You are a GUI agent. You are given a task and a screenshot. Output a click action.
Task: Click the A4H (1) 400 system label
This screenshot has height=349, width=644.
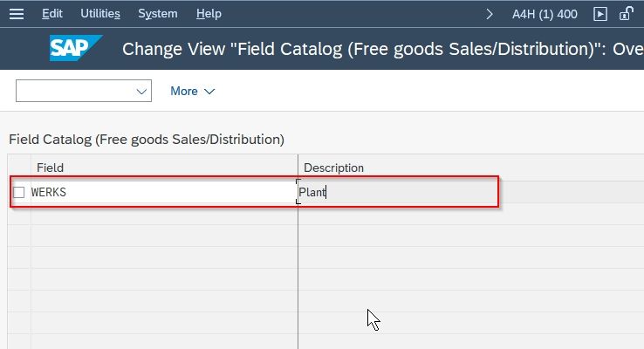[x=545, y=14]
